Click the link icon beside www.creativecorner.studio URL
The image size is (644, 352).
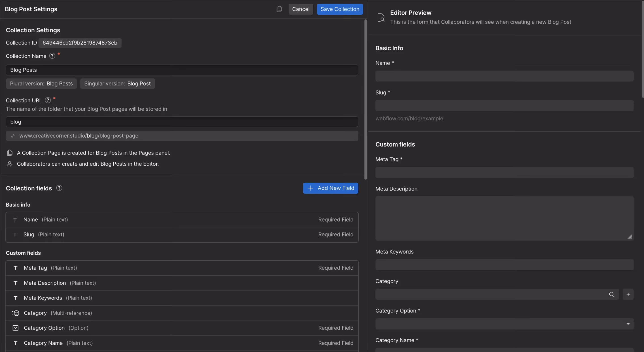coord(13,136)
